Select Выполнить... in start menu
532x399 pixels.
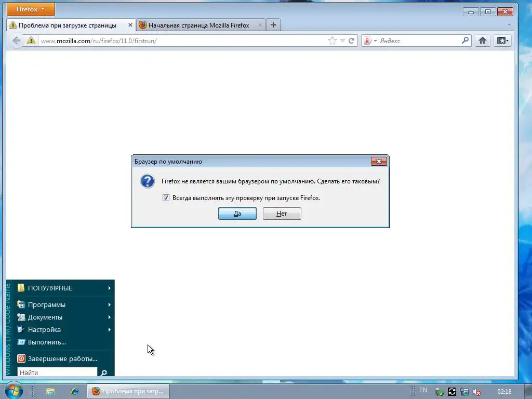point(64,342)
